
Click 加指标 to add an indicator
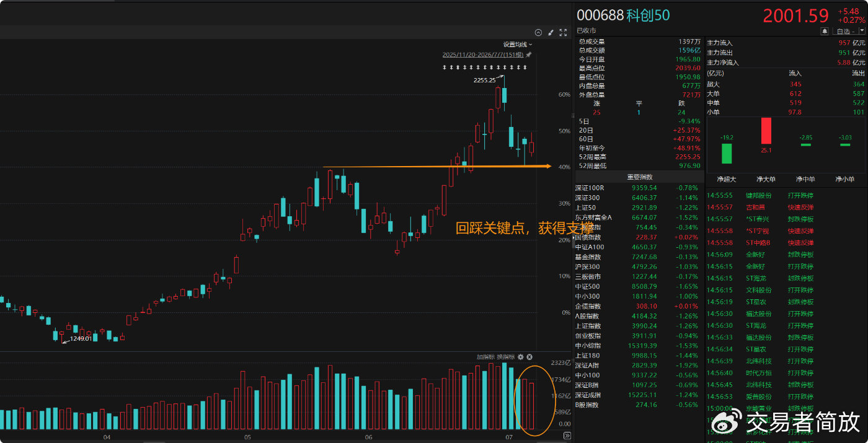click(x=485, y=357)
